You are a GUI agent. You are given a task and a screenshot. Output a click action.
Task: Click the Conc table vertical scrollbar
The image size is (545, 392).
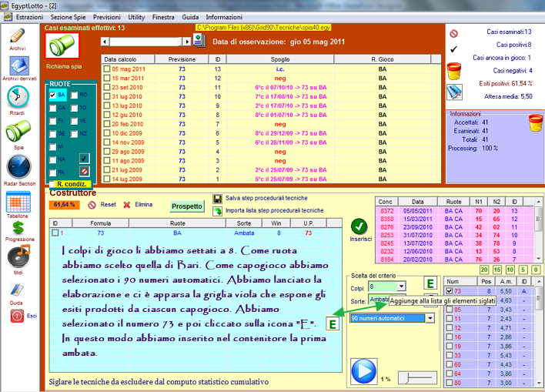(538, 230)
